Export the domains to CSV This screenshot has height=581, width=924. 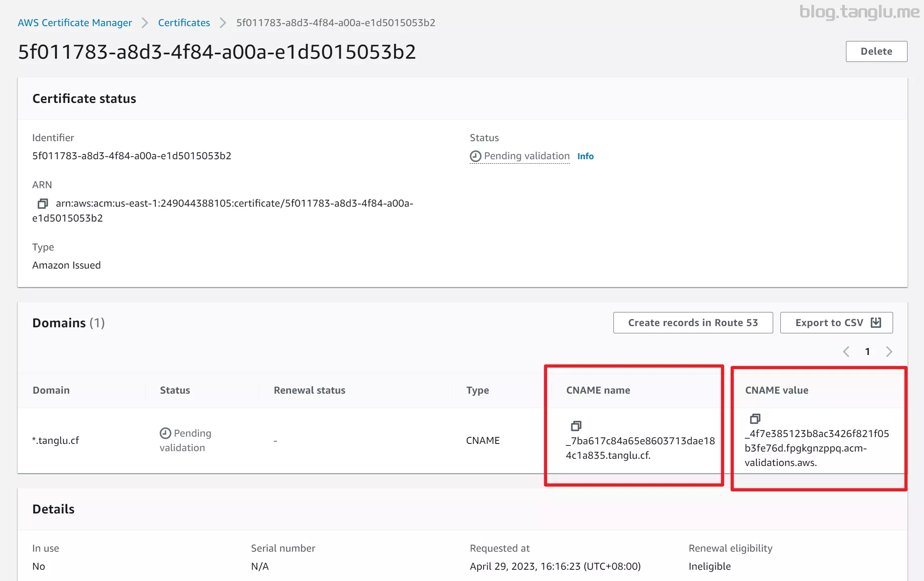(836, 322)
